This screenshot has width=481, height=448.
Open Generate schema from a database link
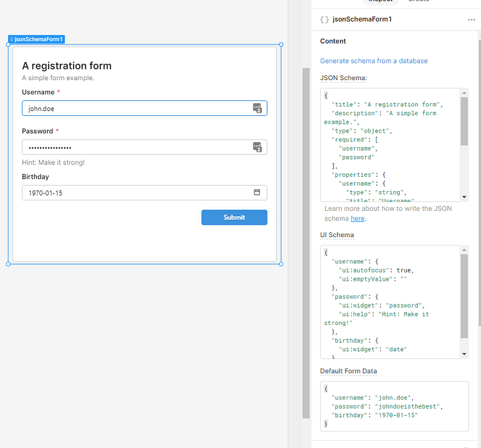pos(373,61)
